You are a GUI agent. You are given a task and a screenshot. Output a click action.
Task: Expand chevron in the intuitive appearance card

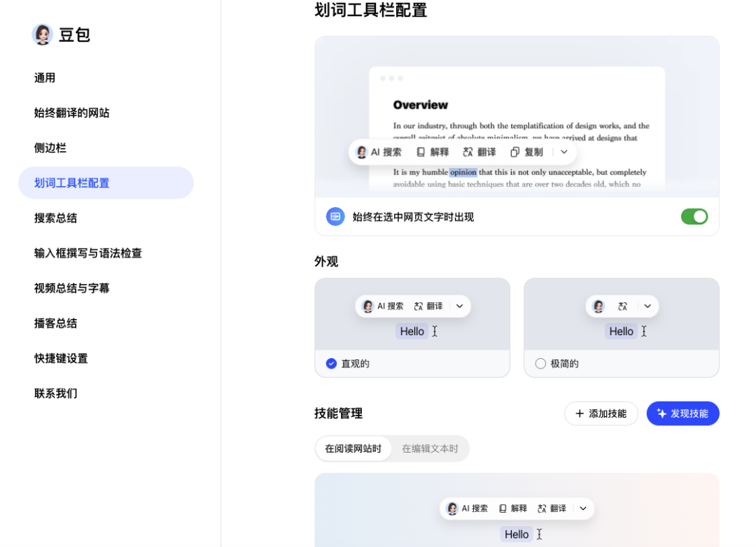coord(459,306)
